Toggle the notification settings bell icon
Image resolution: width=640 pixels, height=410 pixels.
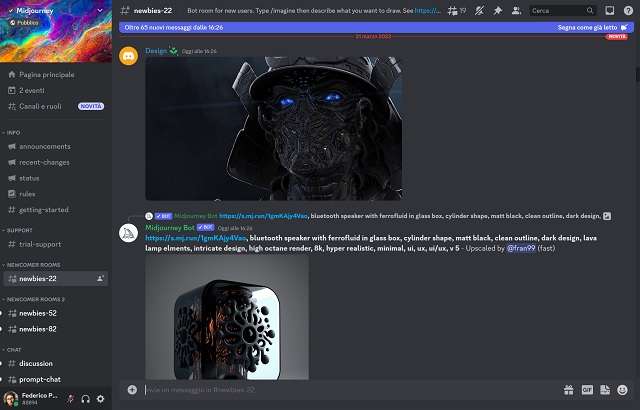click(x=480, y=11)
